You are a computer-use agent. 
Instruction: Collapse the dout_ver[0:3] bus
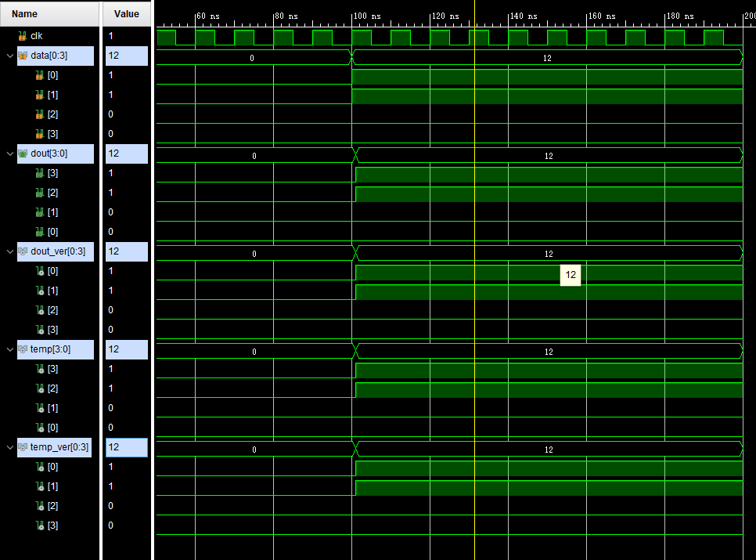pyautogui.click(x=9, y=251)
